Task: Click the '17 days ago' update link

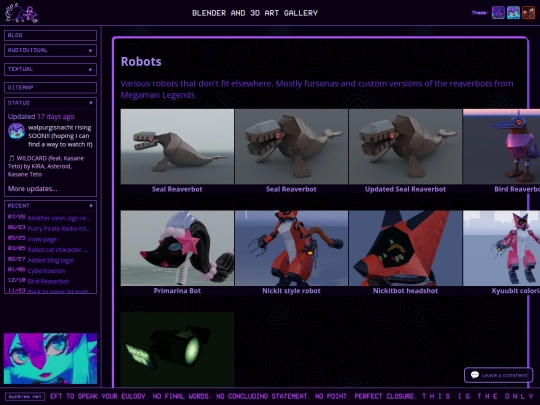Action: (55, 117)
